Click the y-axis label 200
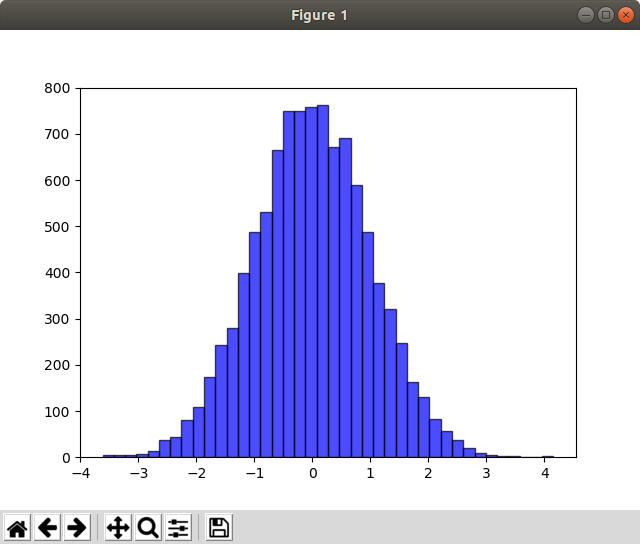This screenshot has width=640, height=544. click(57, 365)
